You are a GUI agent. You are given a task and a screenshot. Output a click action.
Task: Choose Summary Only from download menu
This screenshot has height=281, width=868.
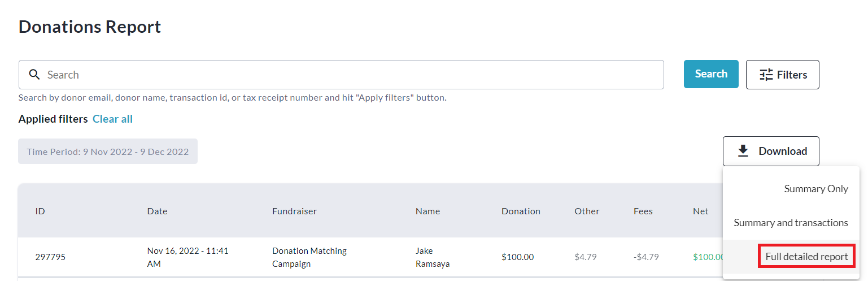point(815,189)
